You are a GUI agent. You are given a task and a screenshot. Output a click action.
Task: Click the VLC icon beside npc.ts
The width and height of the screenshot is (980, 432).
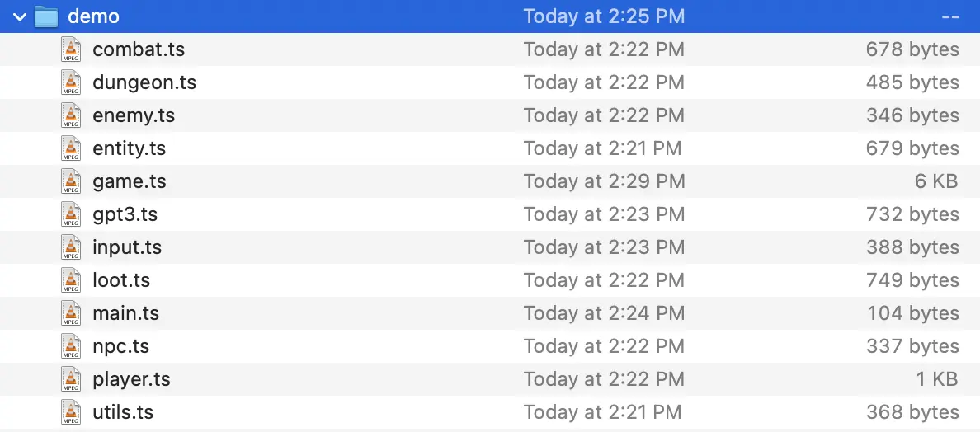[71, 346]
